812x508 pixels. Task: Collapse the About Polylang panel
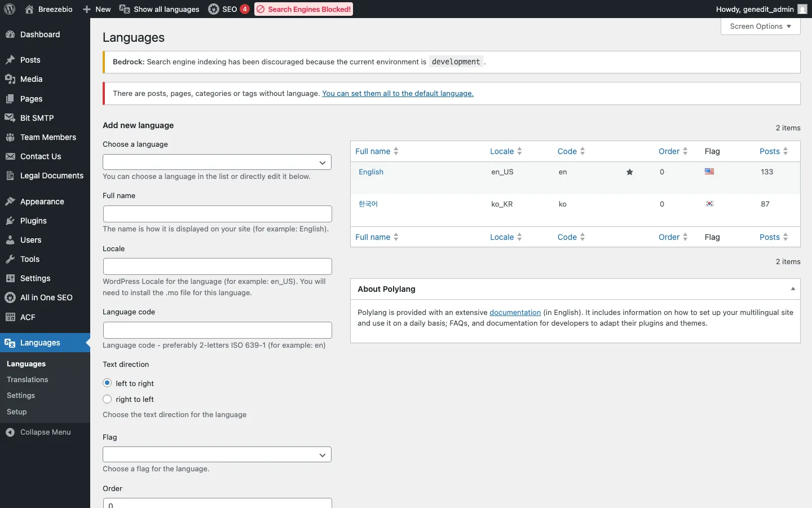click(x=793, y=289)
